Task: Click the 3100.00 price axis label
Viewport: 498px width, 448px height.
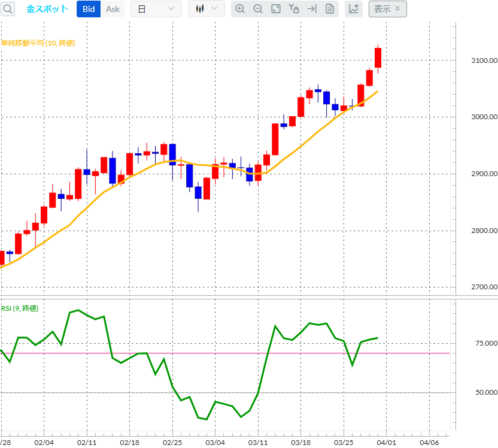Action: pos(484,60)
